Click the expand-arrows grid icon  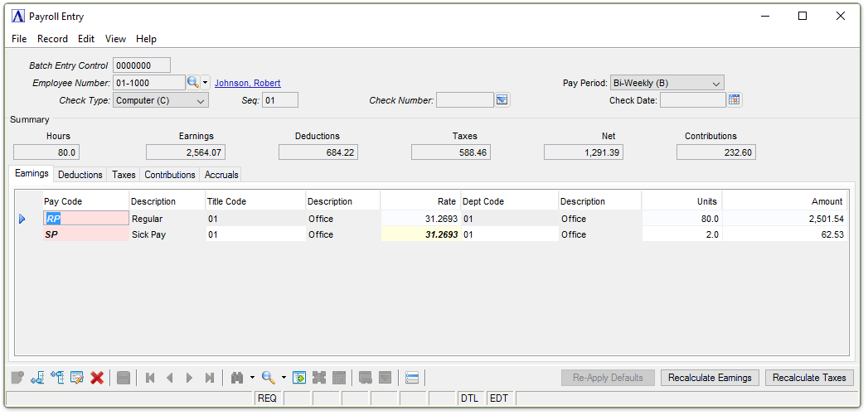click(319, 378)
